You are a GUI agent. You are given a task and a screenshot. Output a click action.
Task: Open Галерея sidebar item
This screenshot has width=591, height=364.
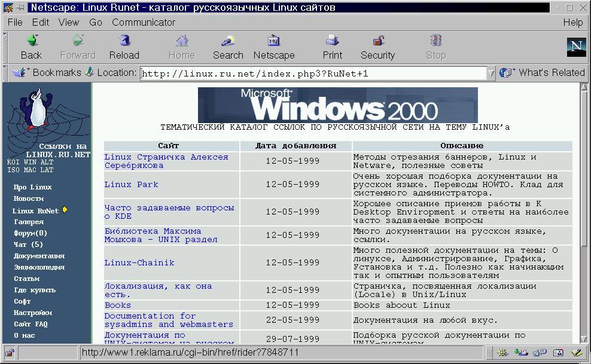click(x=29, y=222)
